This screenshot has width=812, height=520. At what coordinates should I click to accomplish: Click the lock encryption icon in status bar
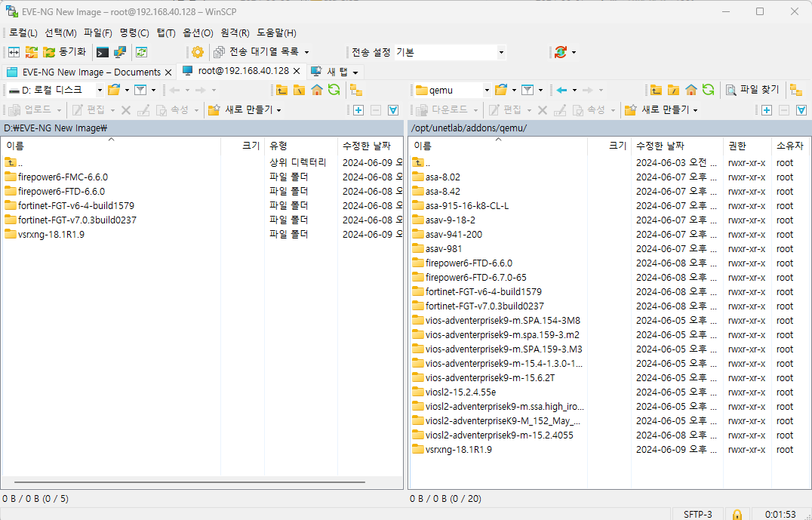[x=737, y=514]
